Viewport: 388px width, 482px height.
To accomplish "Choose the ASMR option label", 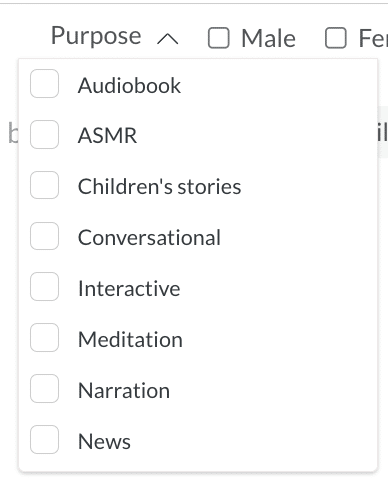I will [x=107, y=136].
